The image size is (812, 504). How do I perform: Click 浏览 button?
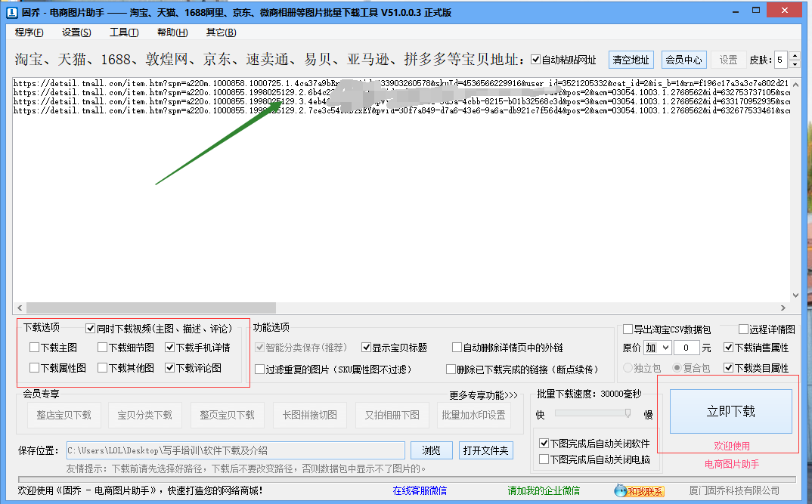[432, 450]
